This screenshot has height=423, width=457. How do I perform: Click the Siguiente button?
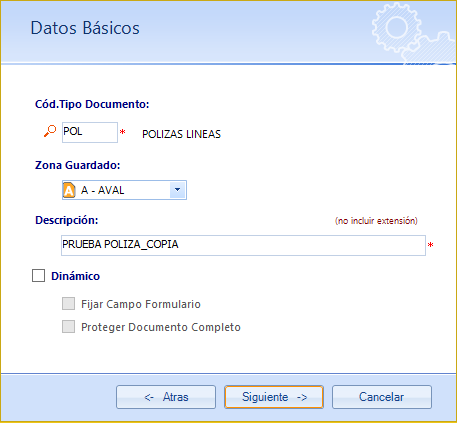point(274,397)
